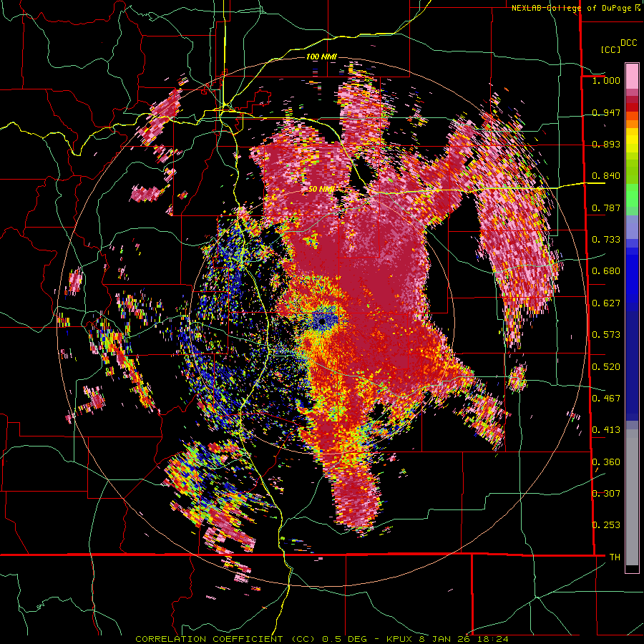644x644 pixels.
Task: Click the bright green segment of color bar
Action: coord(632,195)
